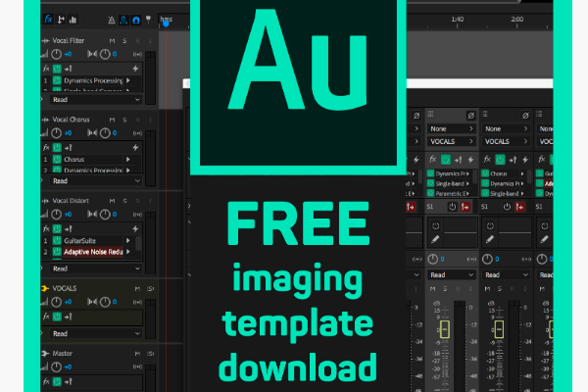Toggle the blue magnet snapping icon
Image resolution: width=588 pixels, height=392 pixels.
click(x=136, y=20)
